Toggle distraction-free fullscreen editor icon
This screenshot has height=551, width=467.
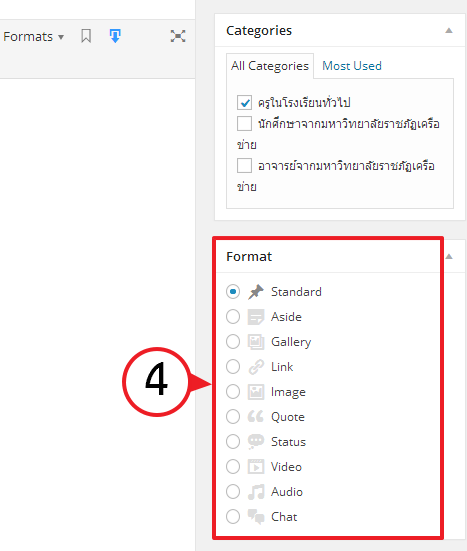tap(178, 36)
